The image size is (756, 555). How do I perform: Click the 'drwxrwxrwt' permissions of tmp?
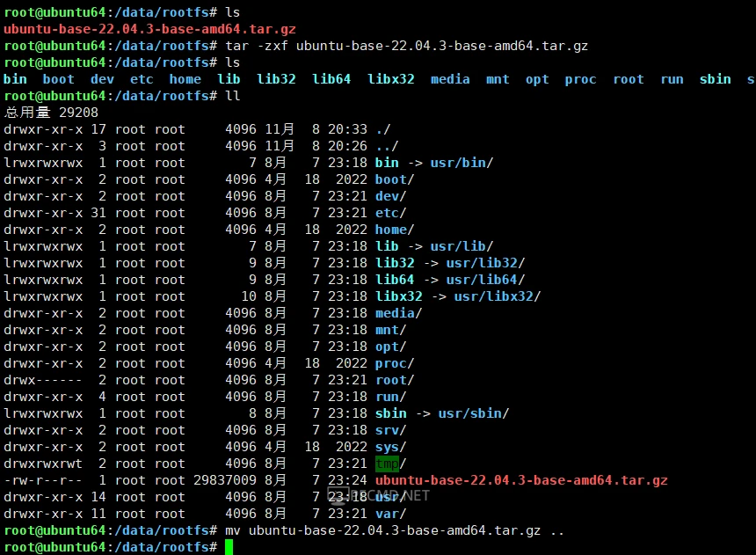pyautogui.click(x=43, y=464)
